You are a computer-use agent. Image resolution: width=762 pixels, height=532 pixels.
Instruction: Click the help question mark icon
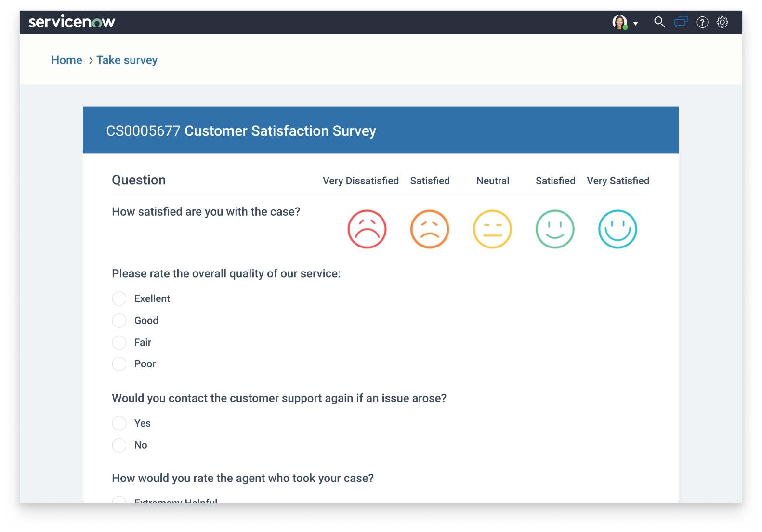pos(702,22)
